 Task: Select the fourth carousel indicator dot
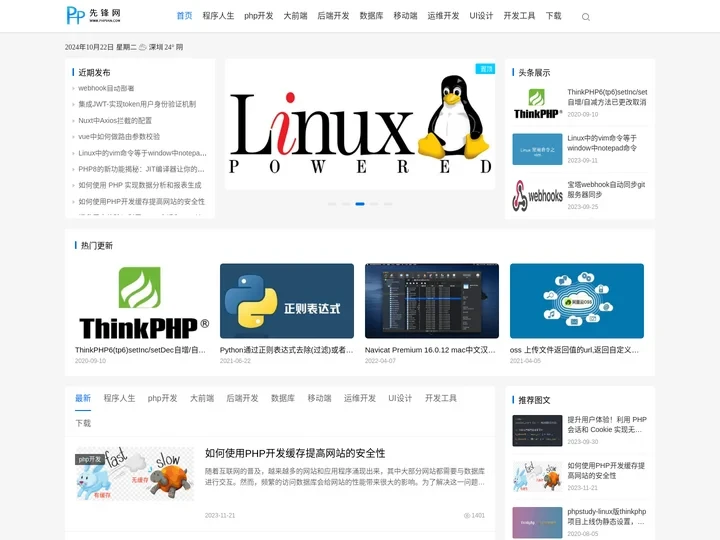coord(374,204)
